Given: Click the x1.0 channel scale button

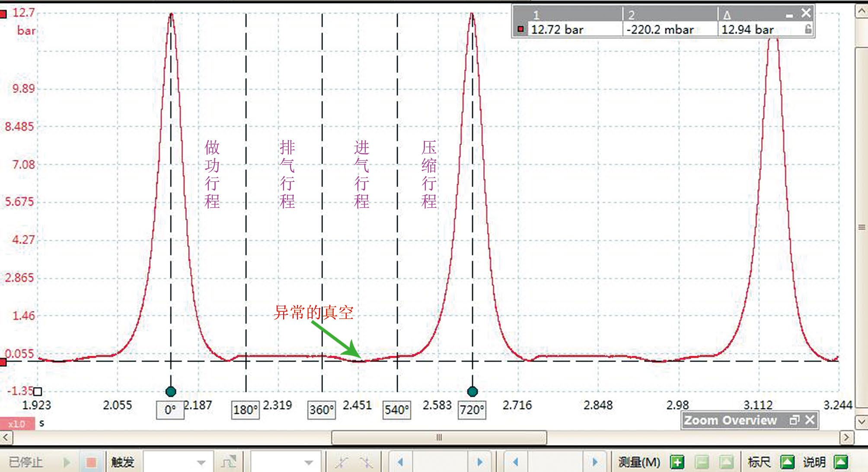Looking at the screenshot, I should pos(17,424).
